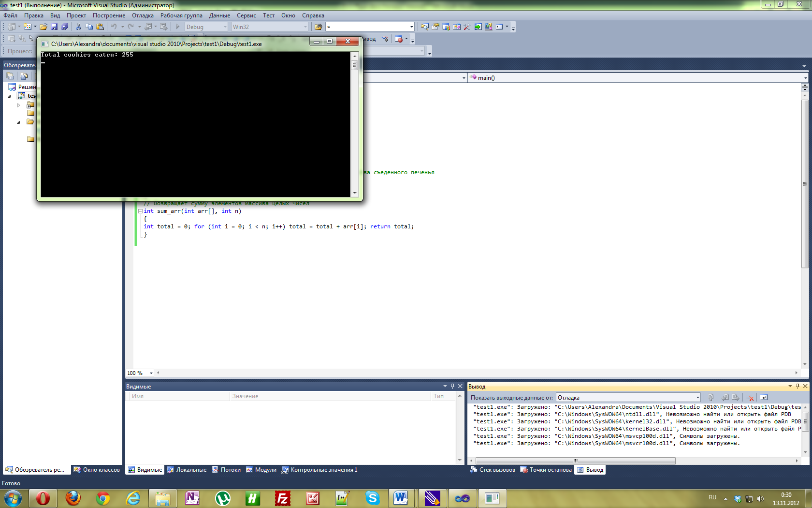Screen dimensions: 812x508
Task: Open Microsoft Word from the taskbar
Action: [401, 498]
